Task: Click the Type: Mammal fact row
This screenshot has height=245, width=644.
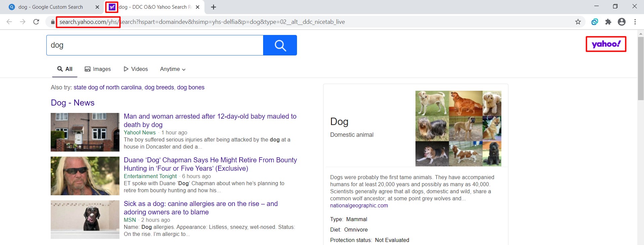Action: 349,219
